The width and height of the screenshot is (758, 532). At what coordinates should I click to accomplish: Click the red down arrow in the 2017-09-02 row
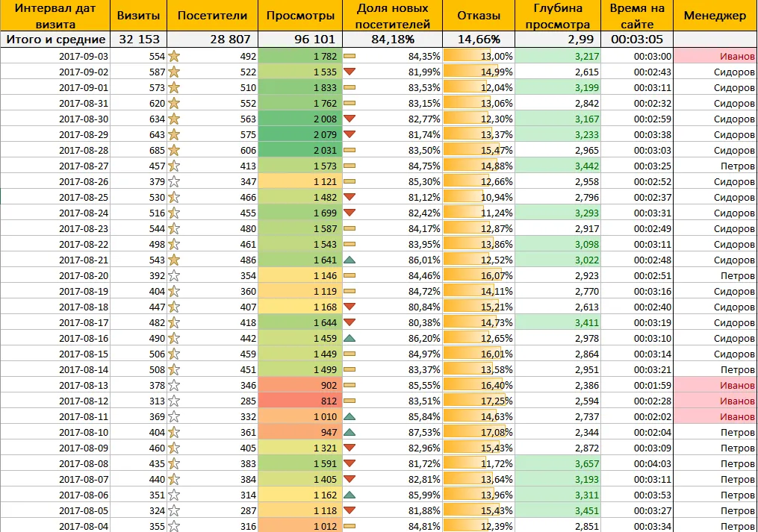pyautogui.click(x=350, y=72)
